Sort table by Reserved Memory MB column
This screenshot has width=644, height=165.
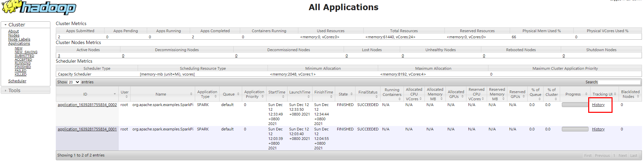[497, 94]
